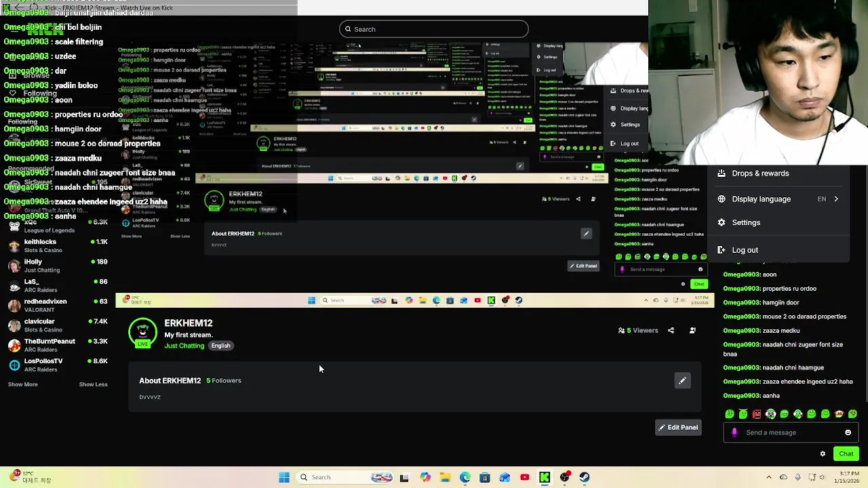Click the pencil edit icon in About ERKHEM12

[682, 381]
